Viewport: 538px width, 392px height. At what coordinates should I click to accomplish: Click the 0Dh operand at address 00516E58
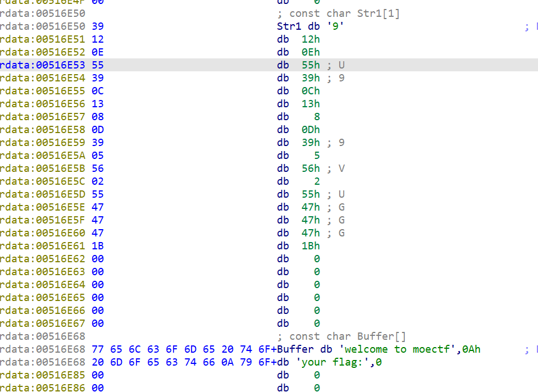[x=310, y=130]
